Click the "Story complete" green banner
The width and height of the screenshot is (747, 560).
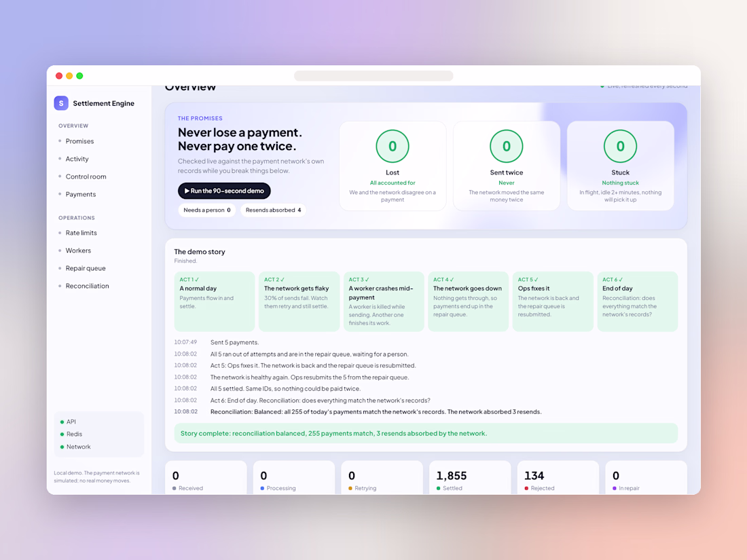pyautogui.click(x=426, y=433)
